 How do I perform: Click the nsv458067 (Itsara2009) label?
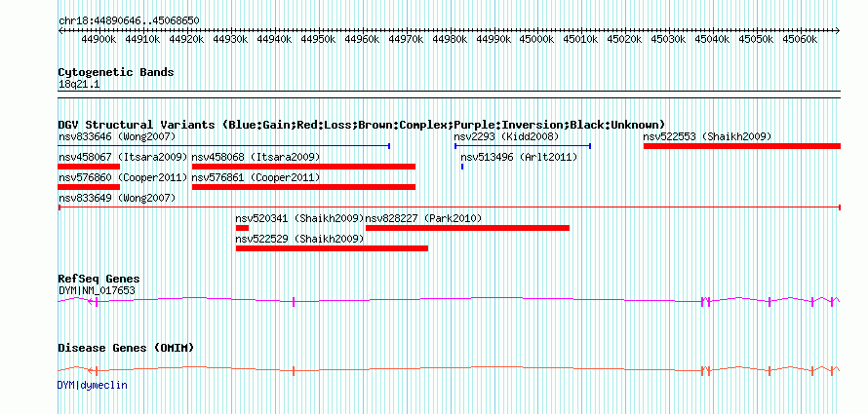123,157
